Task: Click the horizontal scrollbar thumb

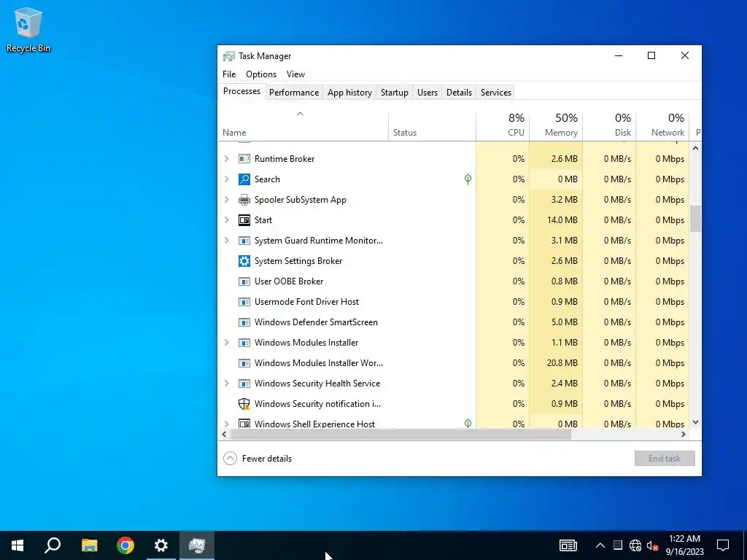Action: (400, 435)
